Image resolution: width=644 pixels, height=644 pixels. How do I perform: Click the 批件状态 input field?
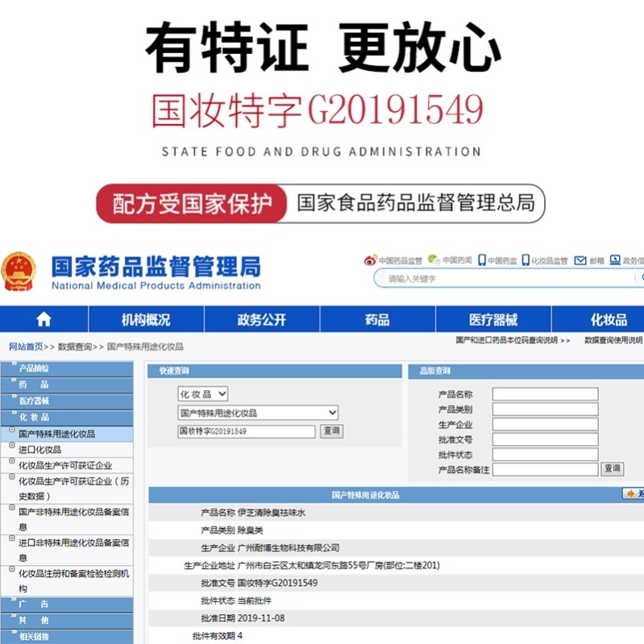(x=545, y=455)
